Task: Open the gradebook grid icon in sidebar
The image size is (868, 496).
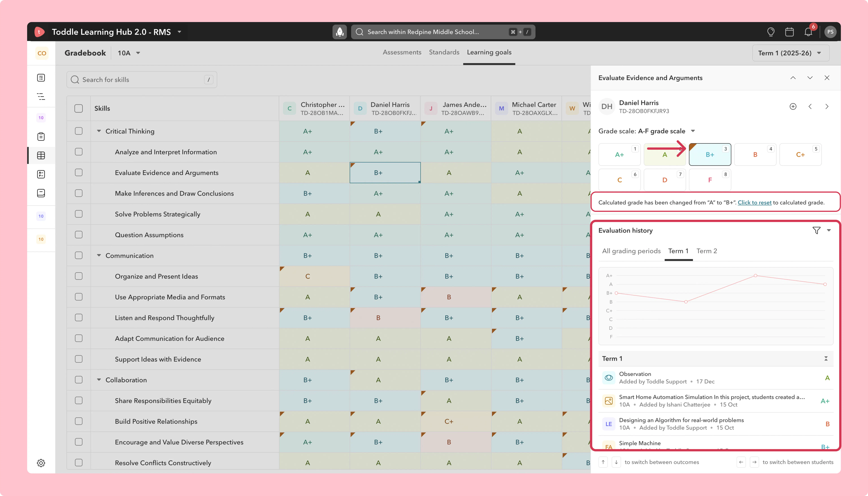Action: pyautogui.click(x=41, y=155)
